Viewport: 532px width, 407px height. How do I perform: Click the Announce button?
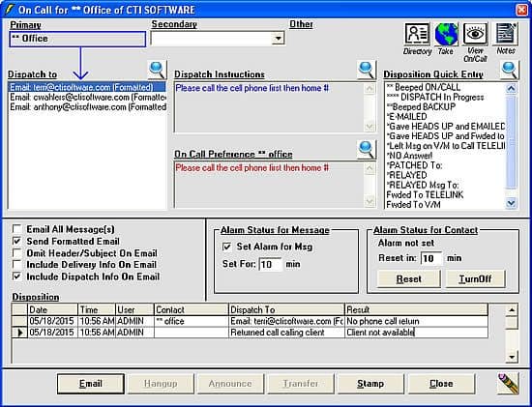tap(230, 384)
